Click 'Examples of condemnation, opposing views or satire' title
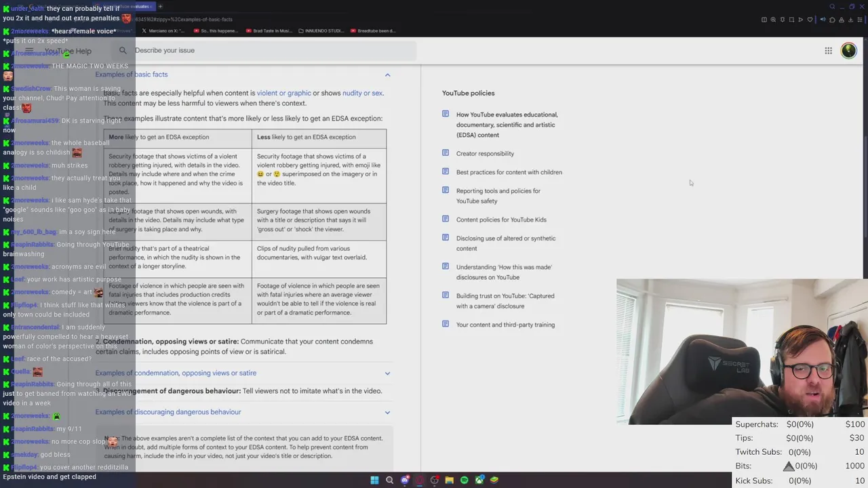This screenshot has width=868, height=488. [x=176, y=373]
